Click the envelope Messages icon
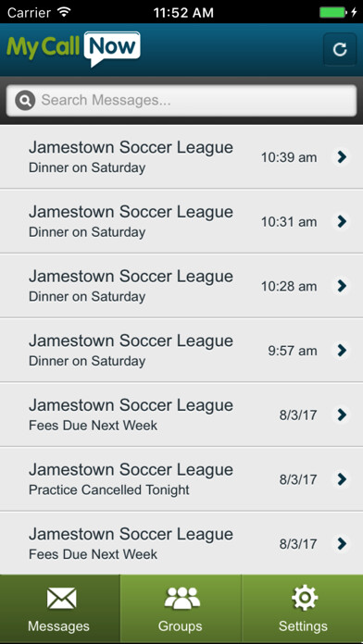Screen dimensions: 363x644 pyautogui.click(x=61, y=599)
